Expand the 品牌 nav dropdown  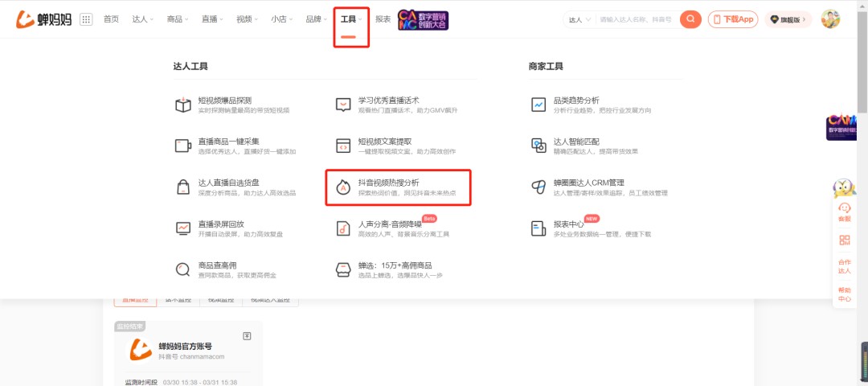click(317, 19)
